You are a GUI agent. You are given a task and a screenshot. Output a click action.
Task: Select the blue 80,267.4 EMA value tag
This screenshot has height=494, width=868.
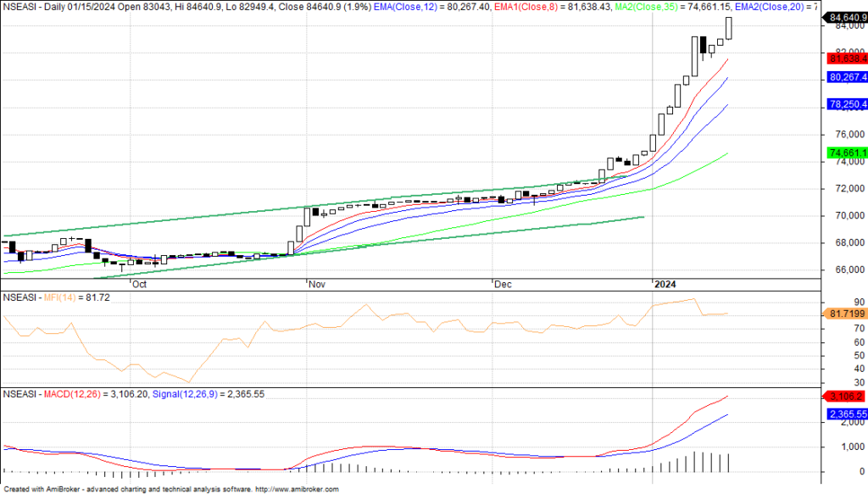pos(846,77)
